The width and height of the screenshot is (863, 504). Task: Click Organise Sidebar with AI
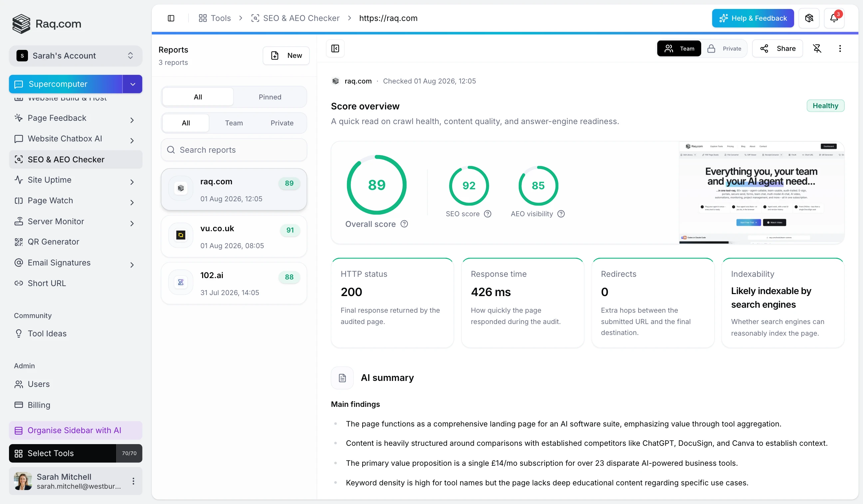pos(75,430)
